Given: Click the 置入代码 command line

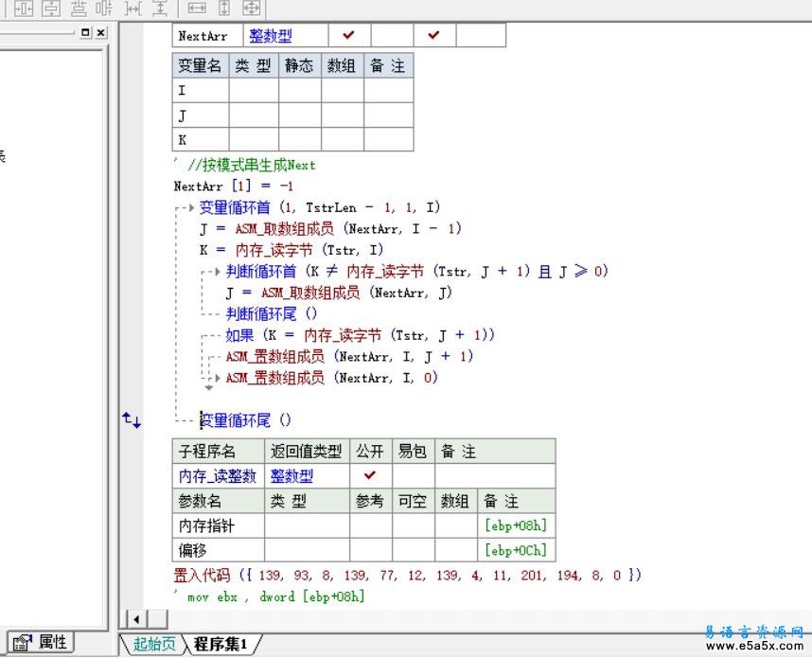Looking at the screenshot, I should (407, 575).
